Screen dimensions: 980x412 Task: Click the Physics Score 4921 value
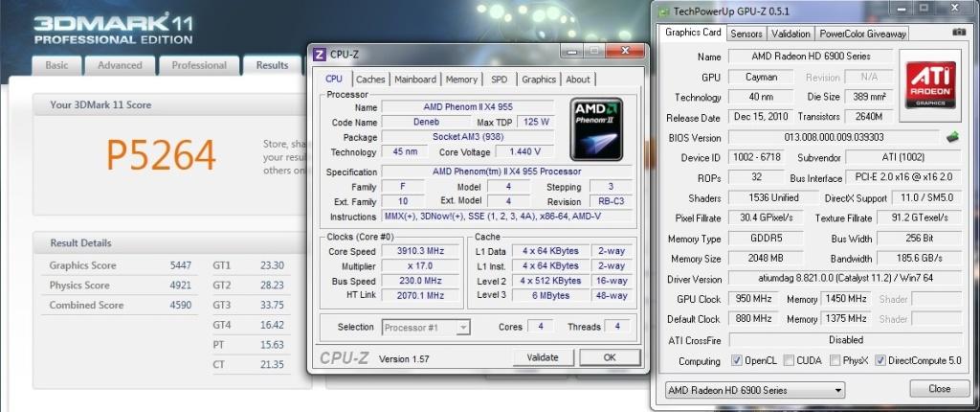(x=181, y=286)
